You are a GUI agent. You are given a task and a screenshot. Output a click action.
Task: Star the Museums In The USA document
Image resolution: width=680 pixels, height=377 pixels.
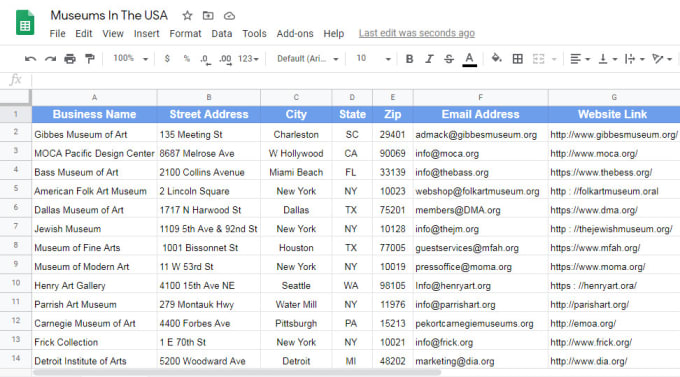coord(187,16)
